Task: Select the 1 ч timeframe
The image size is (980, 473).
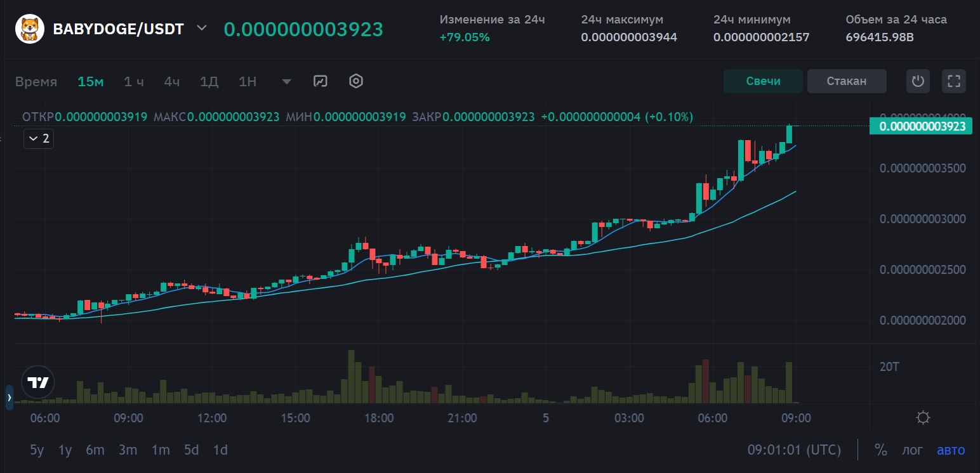Action: coord(134,81)
